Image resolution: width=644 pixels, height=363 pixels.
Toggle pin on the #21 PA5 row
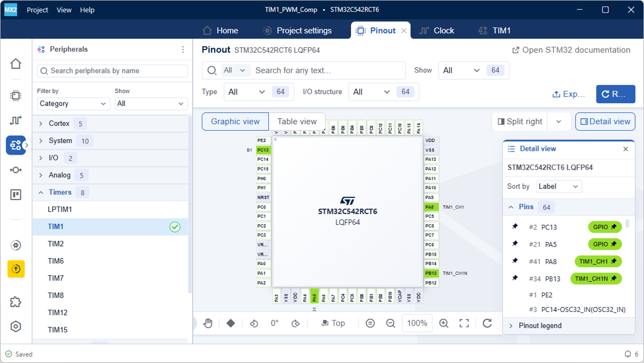coord(515,244)
